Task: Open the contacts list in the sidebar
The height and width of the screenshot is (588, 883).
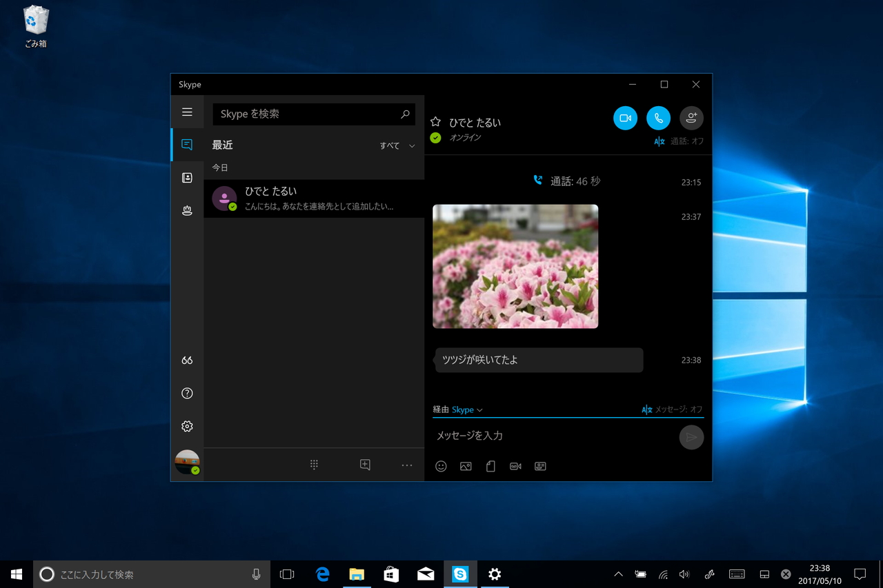Action: pos(187,178)
